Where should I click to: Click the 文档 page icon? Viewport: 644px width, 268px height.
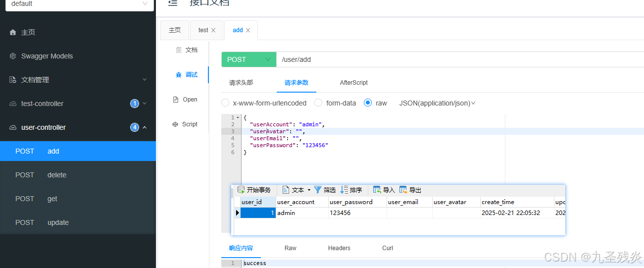(x=179, y=50)
